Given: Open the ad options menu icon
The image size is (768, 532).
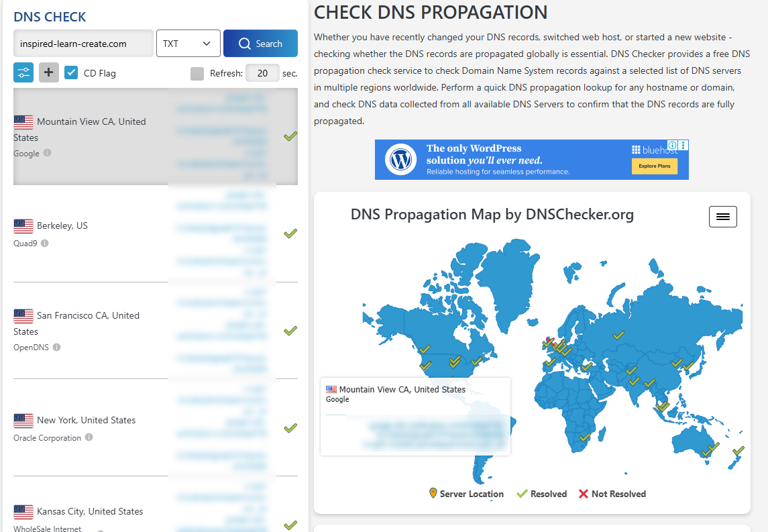Looking at the screenshot, I should point(683,145).
